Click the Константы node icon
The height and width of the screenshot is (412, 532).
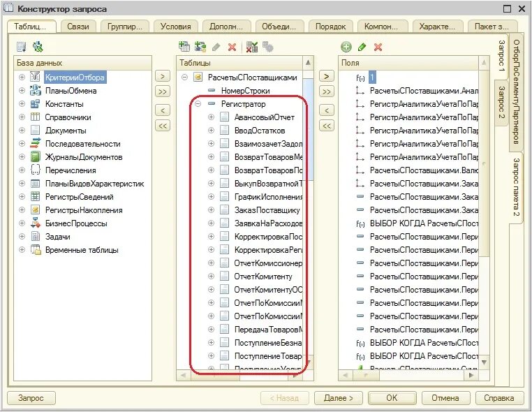pyautogui.click(x=36, y=104)
